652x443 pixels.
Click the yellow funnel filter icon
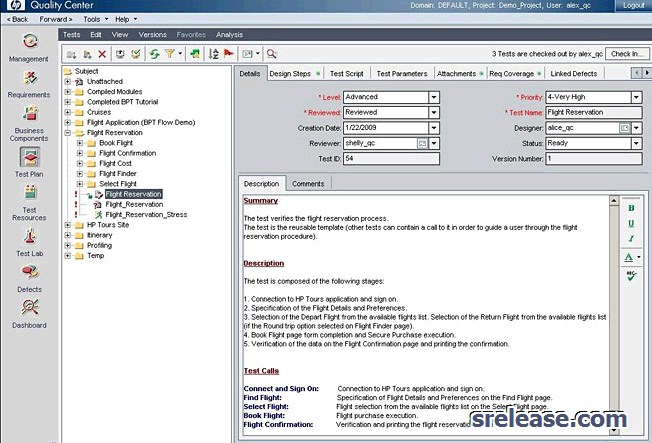coord(170,54)
